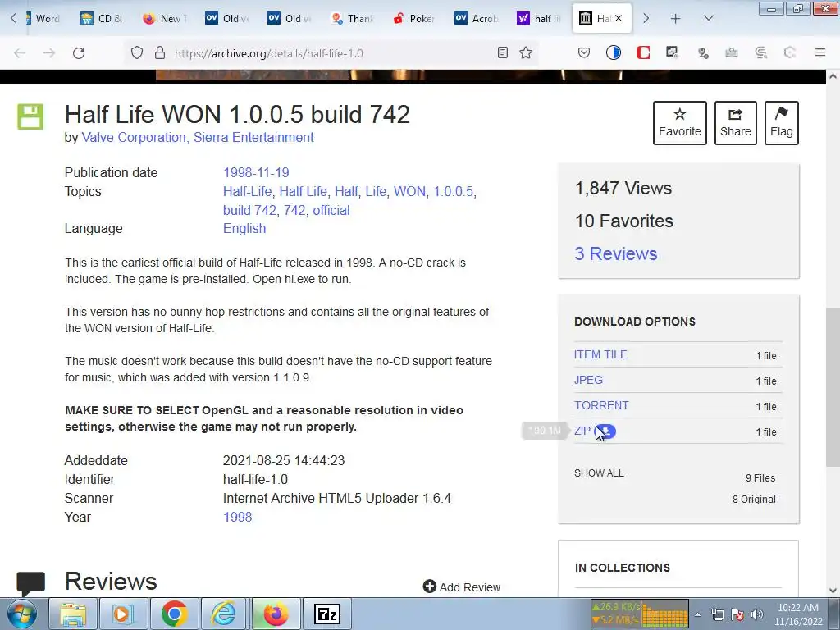
Task: Click the WON topic link
Action: tap(410, 191)
